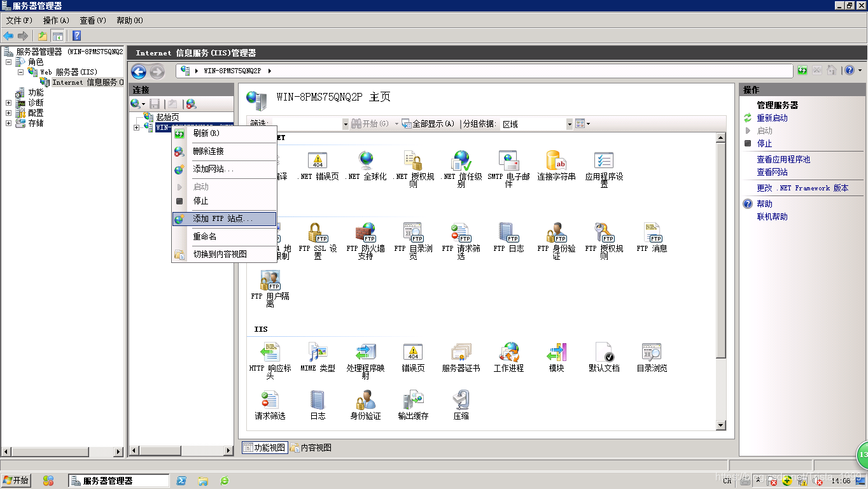Open 默认文档 icon
Screen dimensions: 868x489
604,351
